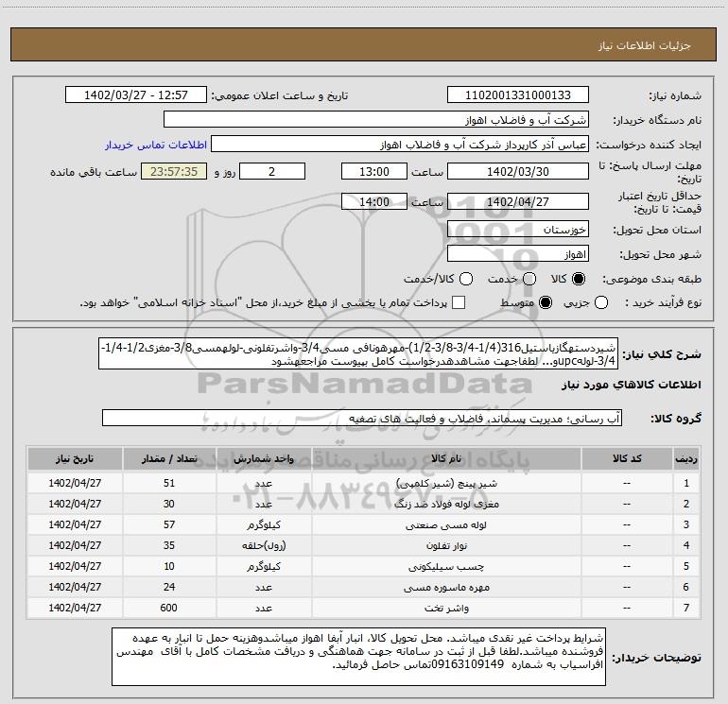Viewport: 728px width, 704px height.
Task: Click the تاریخ نیاز column header
Action: 75,458
